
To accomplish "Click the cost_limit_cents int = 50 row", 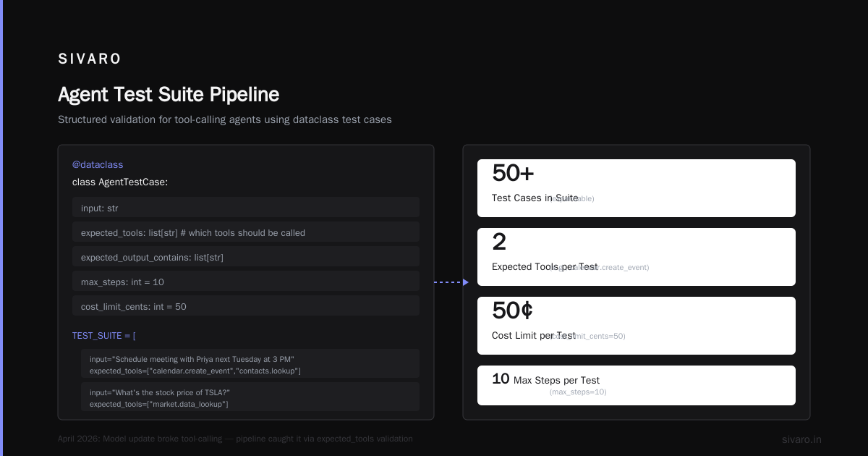I will pyautogui.click(x=246, y=305).
